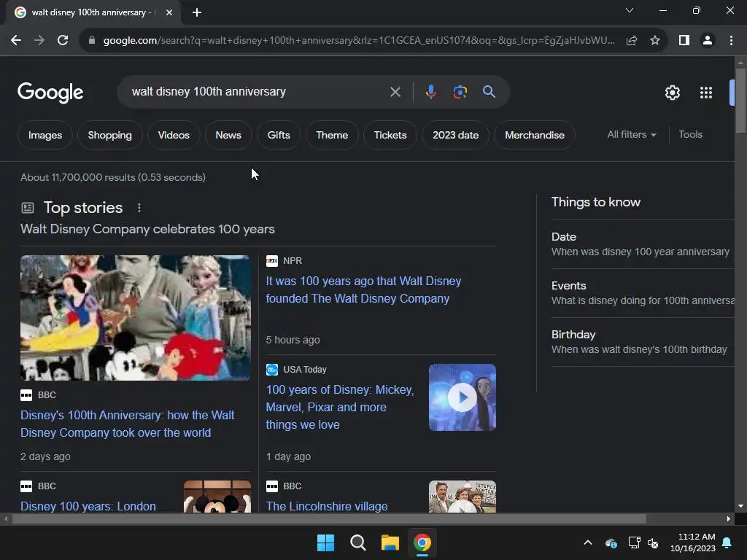Open Chrome's three-dot menu

tap(731, 41)
